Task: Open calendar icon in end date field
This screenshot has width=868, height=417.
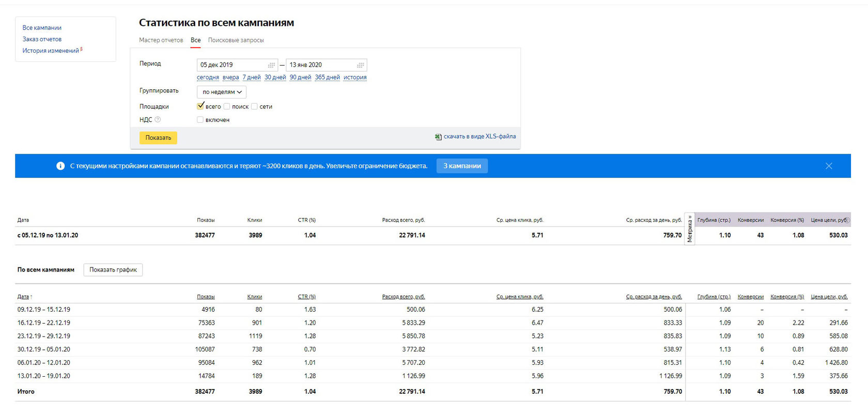Action: (x=361, y=65)
